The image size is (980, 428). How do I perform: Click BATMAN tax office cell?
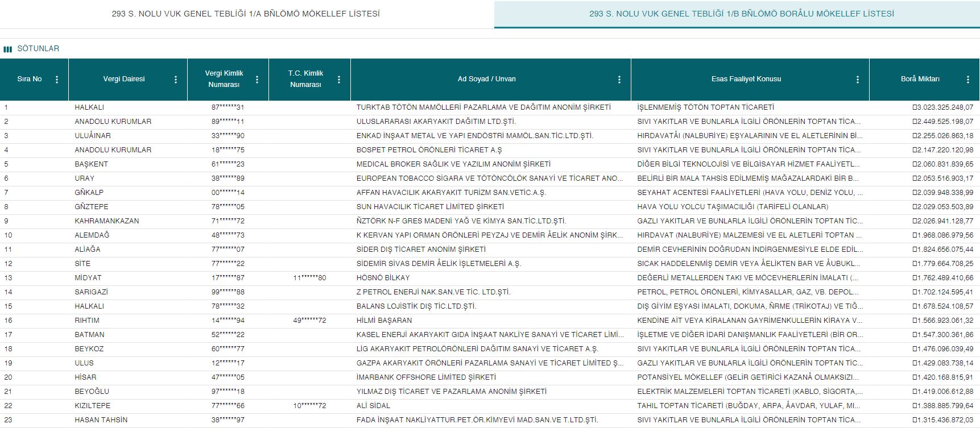[x=89, y=335]
